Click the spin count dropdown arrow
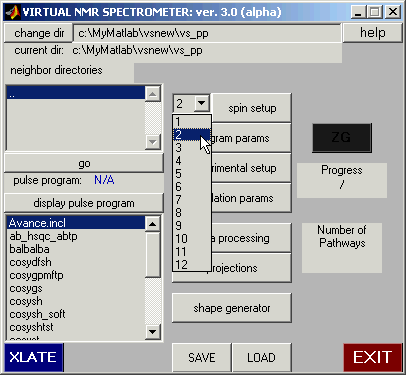Screen dimensions: 406x375 (201, 103)
